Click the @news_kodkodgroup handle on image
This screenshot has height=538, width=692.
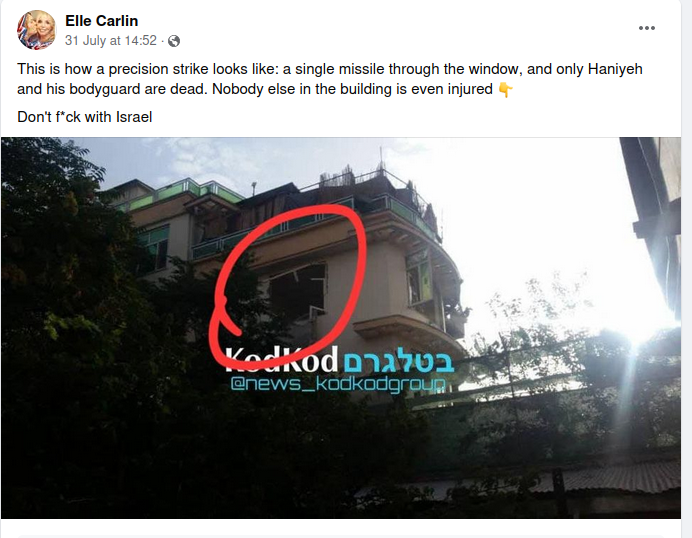tap(338, 384)
